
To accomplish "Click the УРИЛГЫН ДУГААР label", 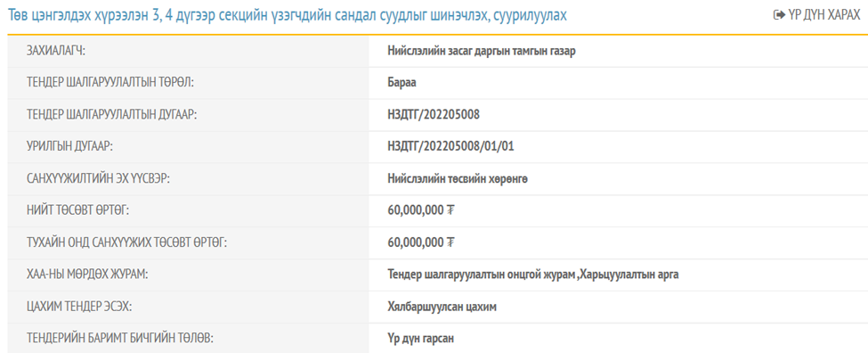I will click(x=69, y=147).
